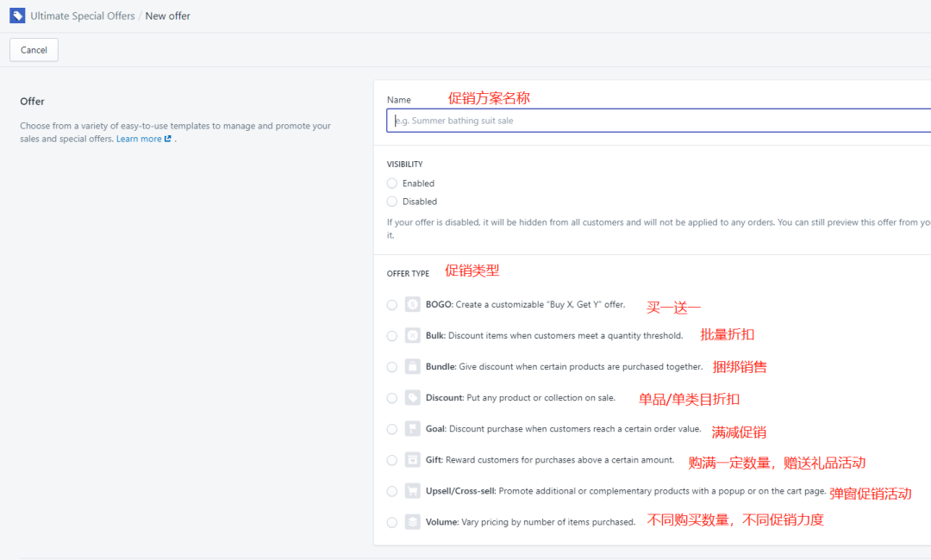This screenshot has height=560, width=931.
Task: Go to Ultimate Special Offers breadcrumb
Action: click(x=83, y=16)
